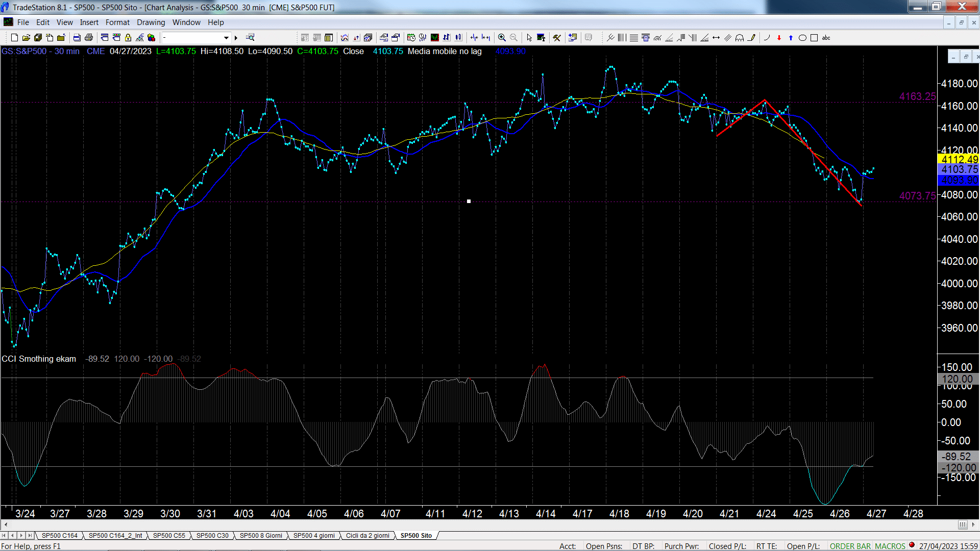Click the 4163.25 horizontal line label
This screenshot has height=551, width=980.
coord(917,96)
